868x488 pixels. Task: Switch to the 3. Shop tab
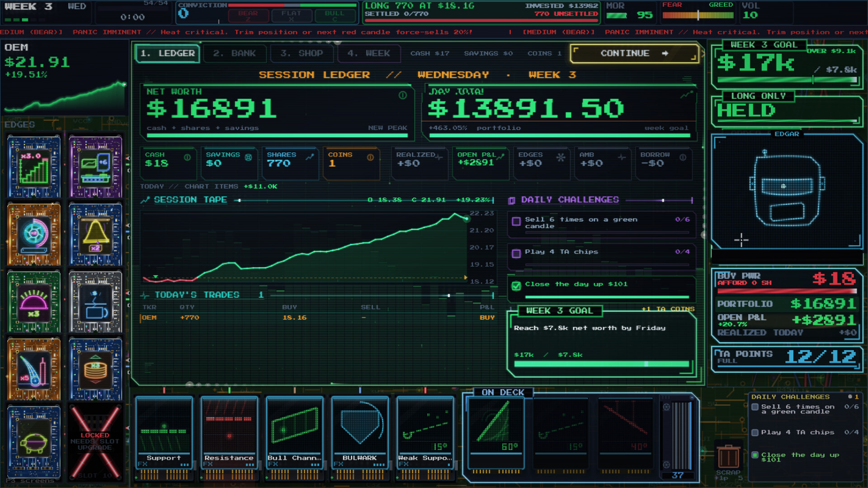pyautogui.click(x=302, y=53)
